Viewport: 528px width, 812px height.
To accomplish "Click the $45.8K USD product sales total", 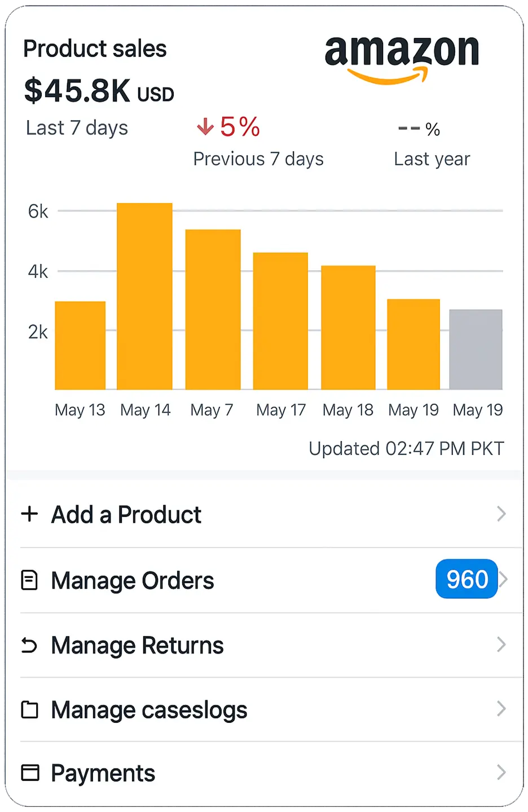I will 99,91.
